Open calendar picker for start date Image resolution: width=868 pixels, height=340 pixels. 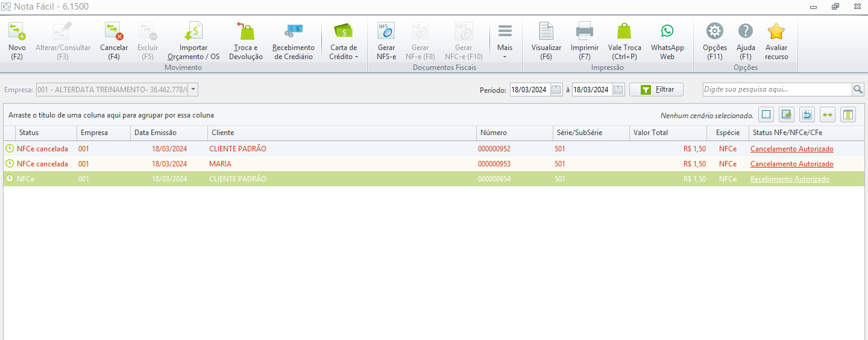(x=556, y=90)
